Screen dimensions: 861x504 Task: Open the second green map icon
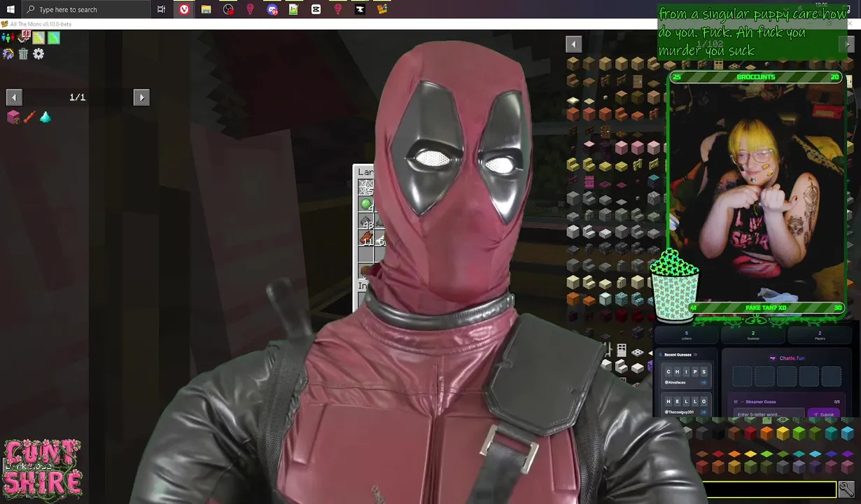pos(54,38)
